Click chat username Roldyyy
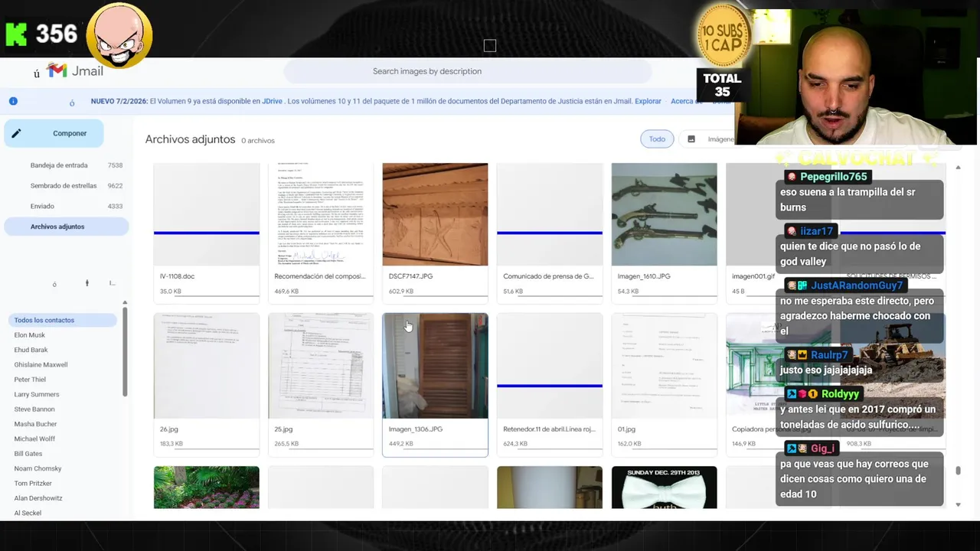The image size is (980, 551). point(840,394)
